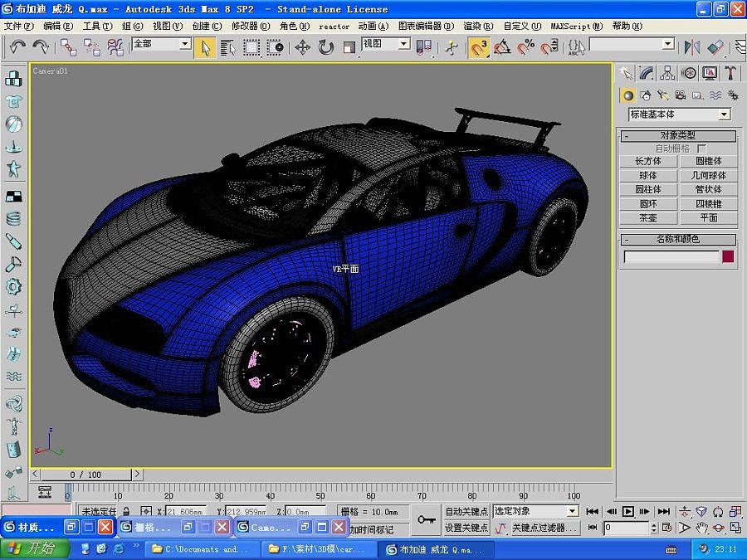Toggle Percent Snap button

525,47
